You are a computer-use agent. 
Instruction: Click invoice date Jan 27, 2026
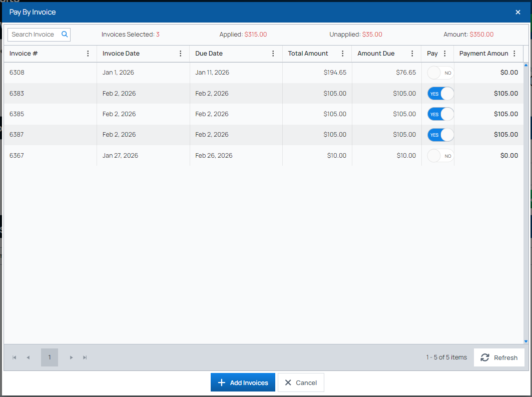click(x=120, y=155)
